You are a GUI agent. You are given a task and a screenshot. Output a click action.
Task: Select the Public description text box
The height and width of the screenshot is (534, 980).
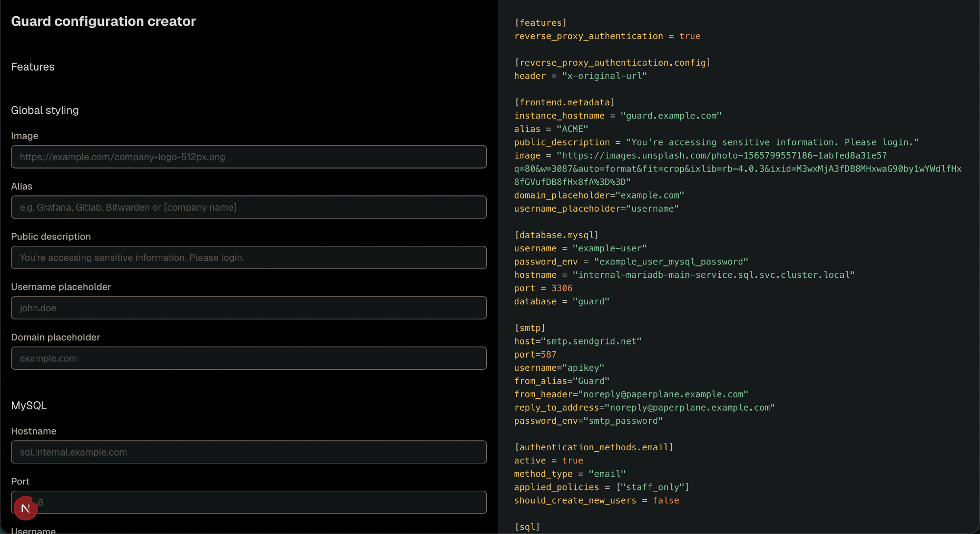click(x=248, y=258)
